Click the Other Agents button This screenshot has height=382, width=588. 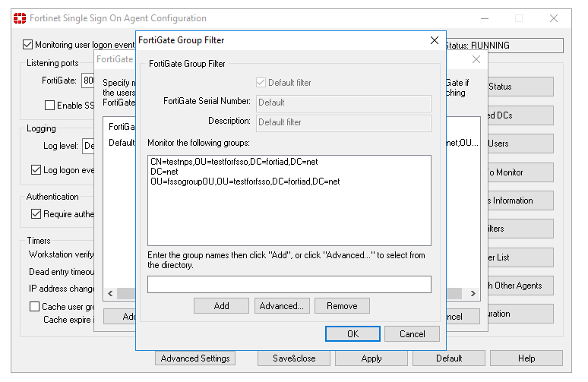[x=520, y=286]
